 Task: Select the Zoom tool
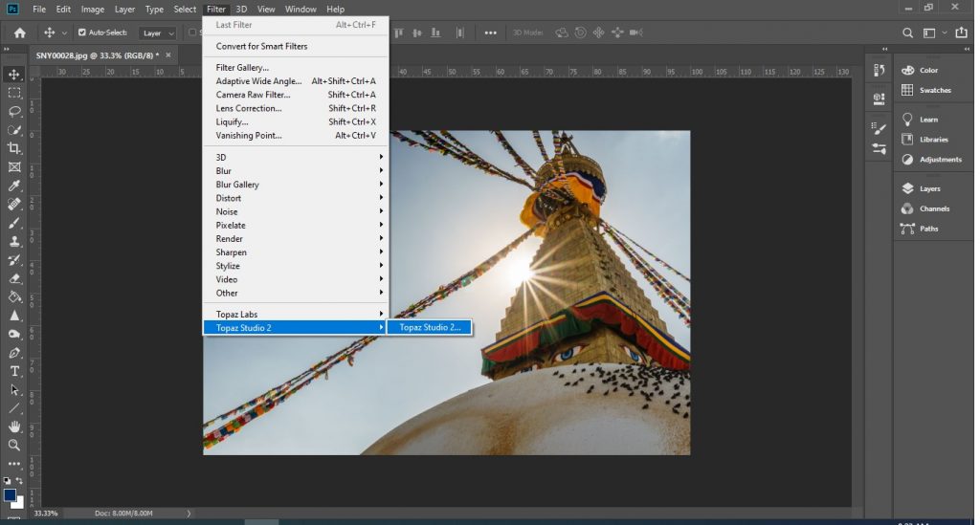[13, 445]
